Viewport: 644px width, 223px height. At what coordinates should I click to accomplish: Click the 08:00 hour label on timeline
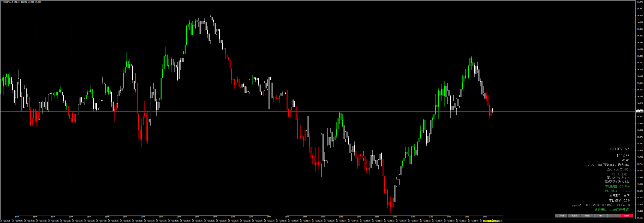pyautogui.click(x=287, y=217)
